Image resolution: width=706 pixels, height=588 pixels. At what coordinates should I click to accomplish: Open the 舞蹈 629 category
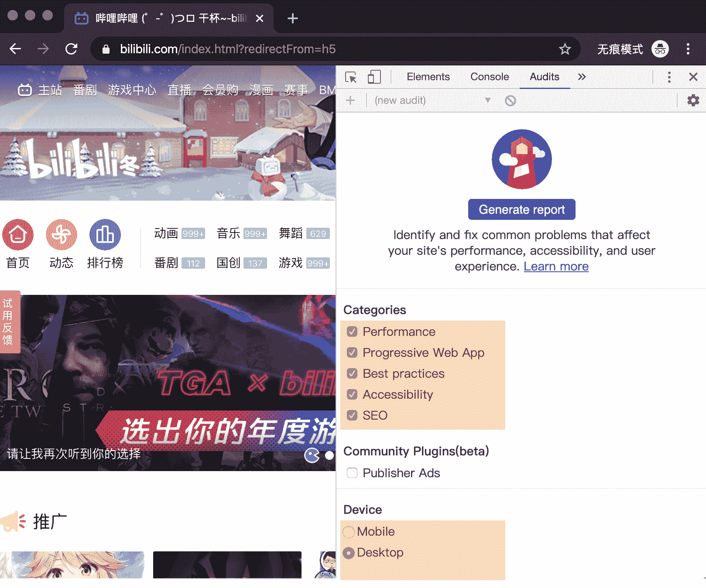(304, 233)
